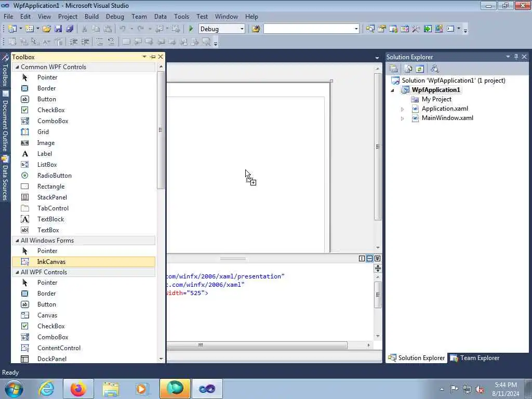Collapse All WPF Controls group
The height and width of the screenshot is (399, 532).
click(17, 272)
